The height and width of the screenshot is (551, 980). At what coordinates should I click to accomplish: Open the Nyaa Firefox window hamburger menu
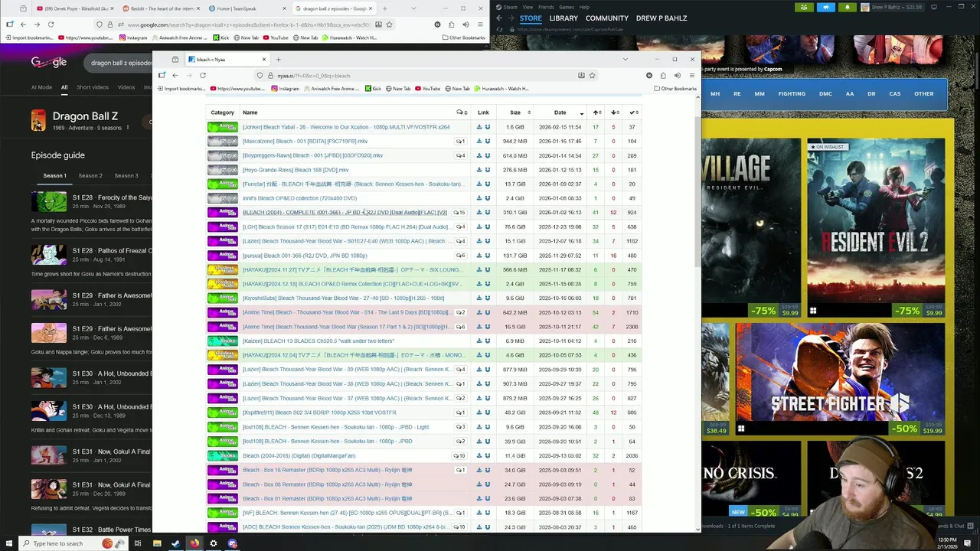click(x=691, y=75)
